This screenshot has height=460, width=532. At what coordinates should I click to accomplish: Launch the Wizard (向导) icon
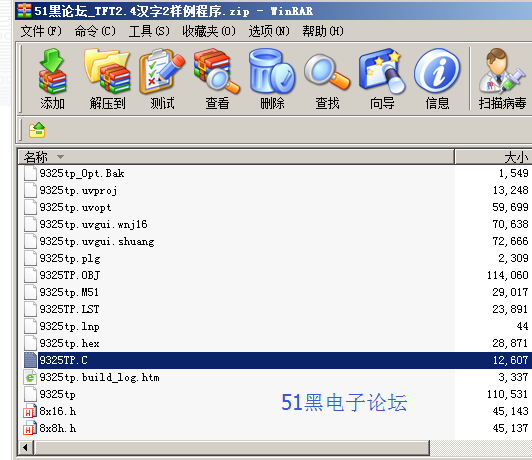[x=382, y=79]
